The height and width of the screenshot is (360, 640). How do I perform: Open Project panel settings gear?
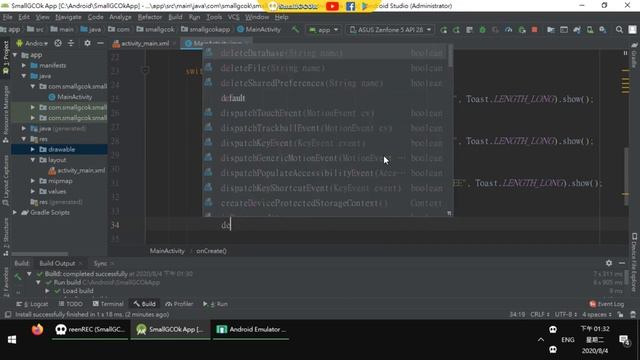[x=87, y=43]
